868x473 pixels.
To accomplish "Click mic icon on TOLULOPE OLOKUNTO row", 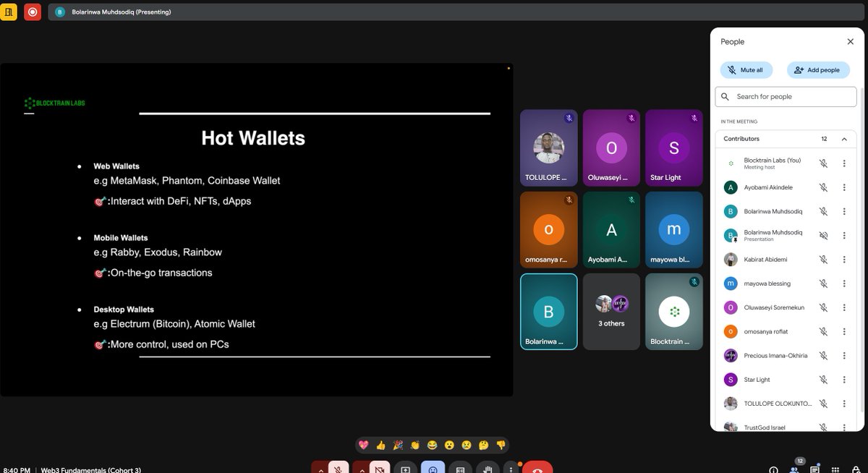I will coord(823,404).
